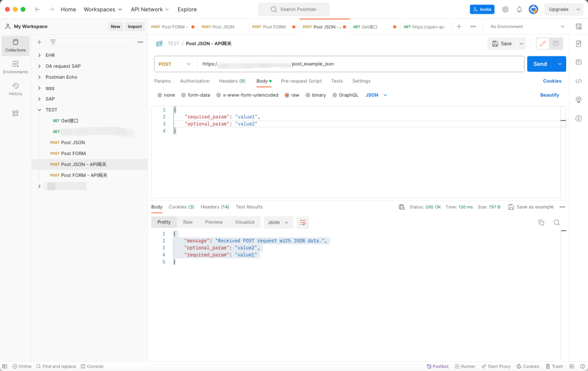The height and width of the screenshot is (371, 588).
Task: Click the Beautify link
Action: coord(549,95)
